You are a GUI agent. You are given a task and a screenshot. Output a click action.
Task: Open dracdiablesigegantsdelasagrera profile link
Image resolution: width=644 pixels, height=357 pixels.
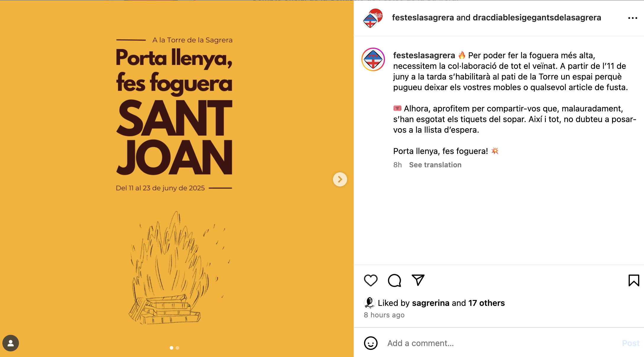[537, 18]
